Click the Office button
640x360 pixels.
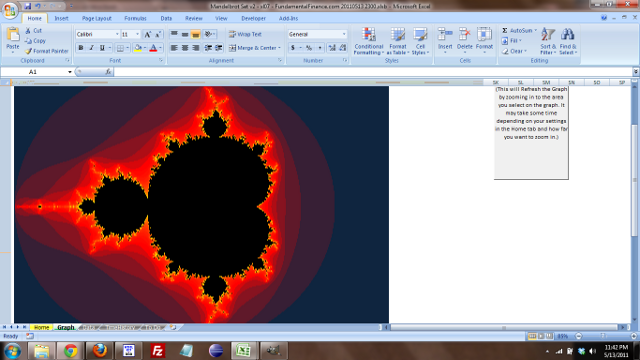click(x=10, y=10)
